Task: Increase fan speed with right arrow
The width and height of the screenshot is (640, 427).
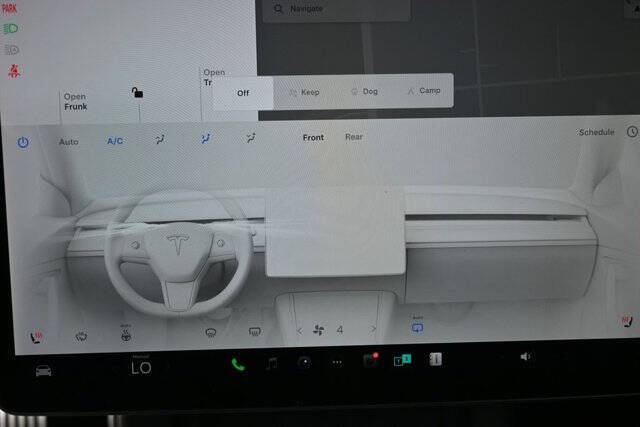Action: (x=373, y=329)
